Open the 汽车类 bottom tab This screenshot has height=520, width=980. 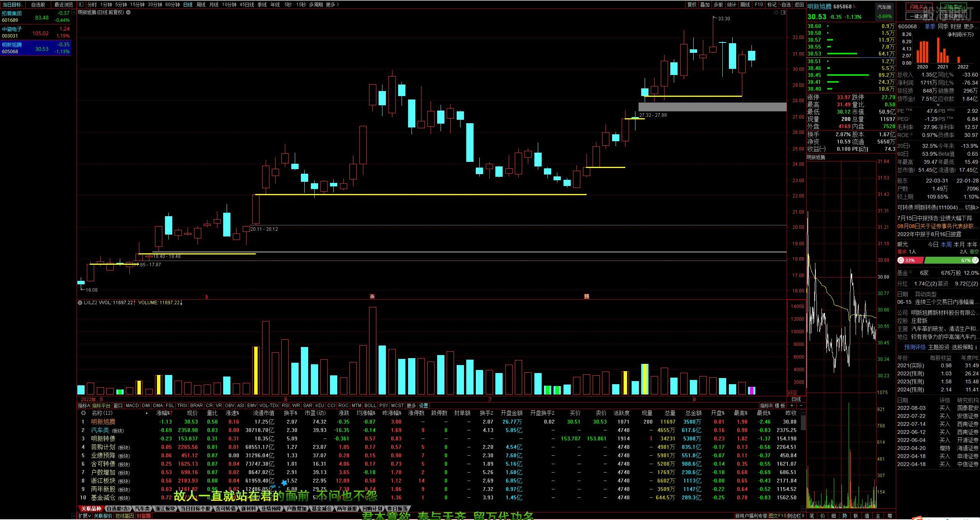pyautogui.click(x=142, y=509)
